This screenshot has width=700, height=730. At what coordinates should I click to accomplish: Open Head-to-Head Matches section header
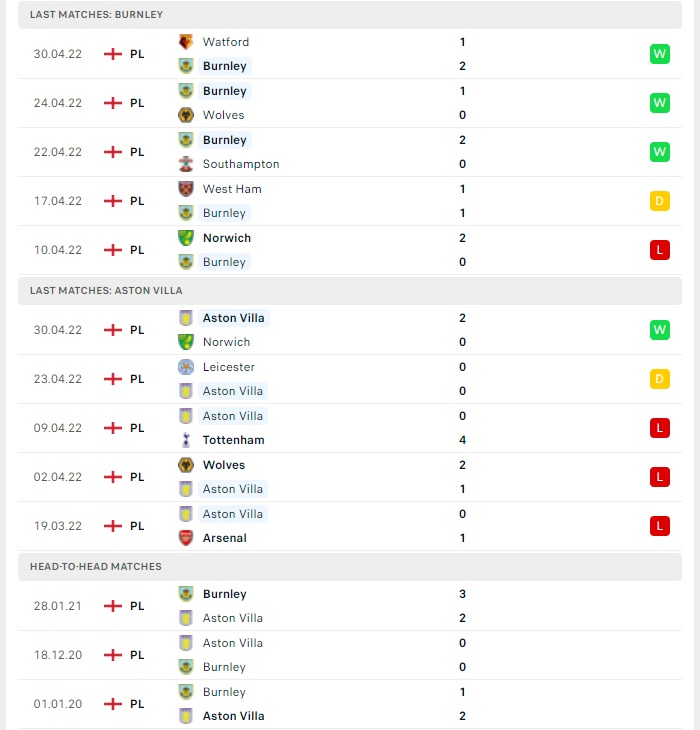pos(350,567)
